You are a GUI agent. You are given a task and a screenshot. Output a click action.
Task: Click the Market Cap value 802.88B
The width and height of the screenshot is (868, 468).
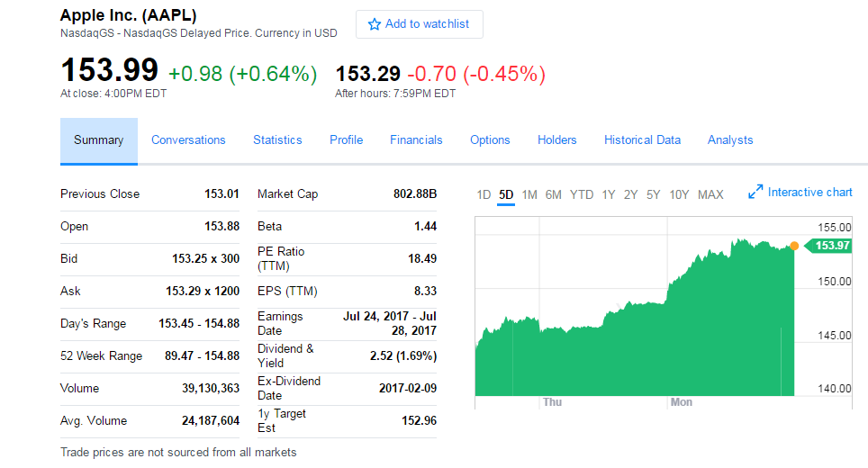415,194
